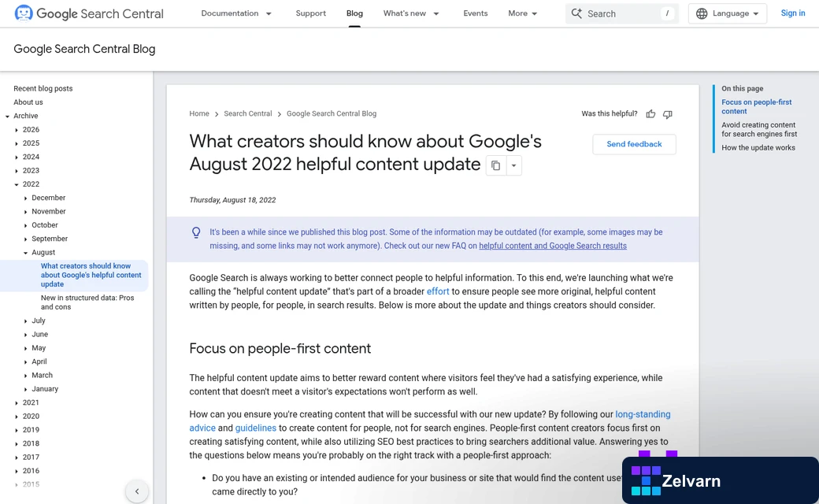Screen dimensions: 819x504
Task: Click the Google Search Central logo icon
Action: [x=24, y=13]
